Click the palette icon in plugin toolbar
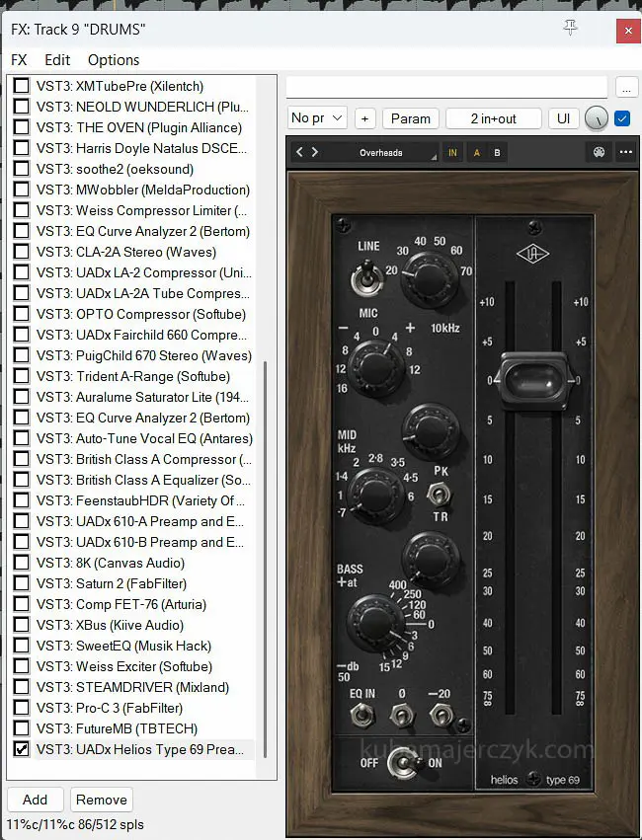 point(598,153)
